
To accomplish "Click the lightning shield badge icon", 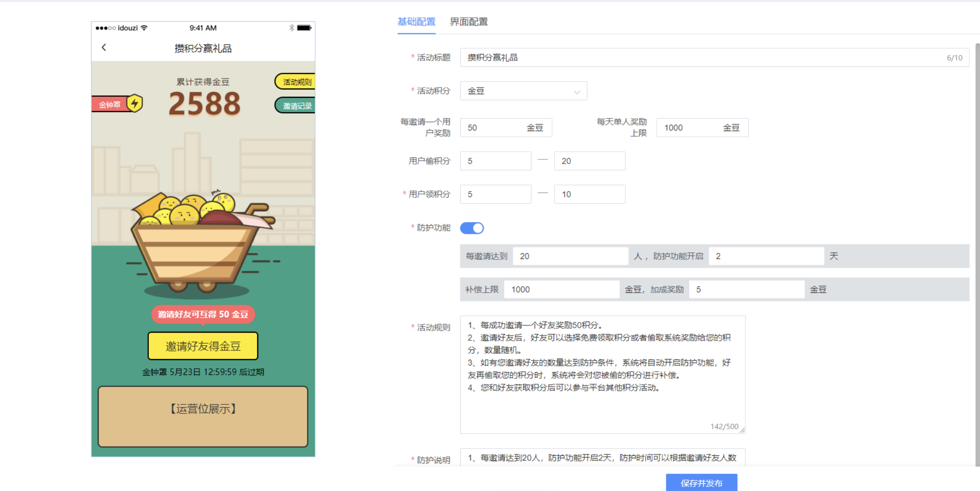I will 135,103.
